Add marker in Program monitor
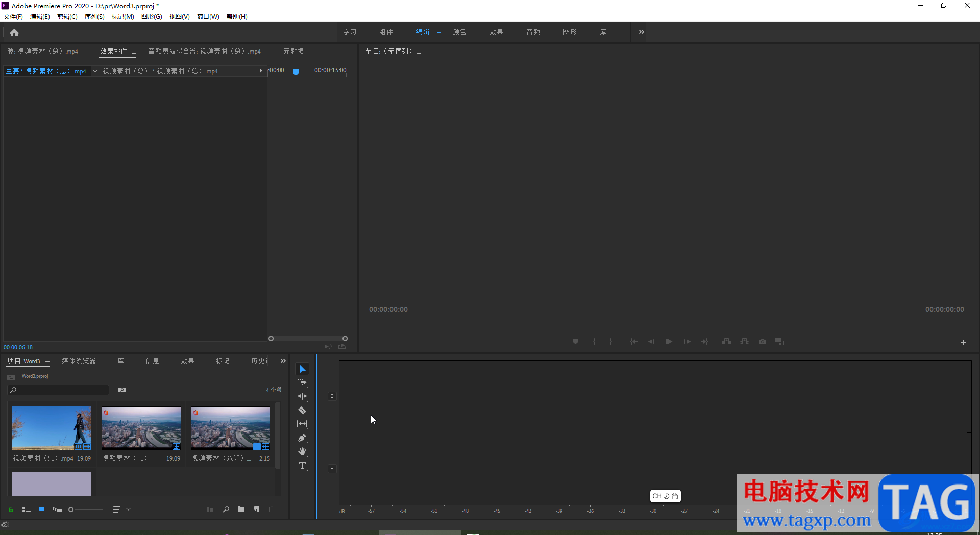980x535 pixels. (575, 342)
